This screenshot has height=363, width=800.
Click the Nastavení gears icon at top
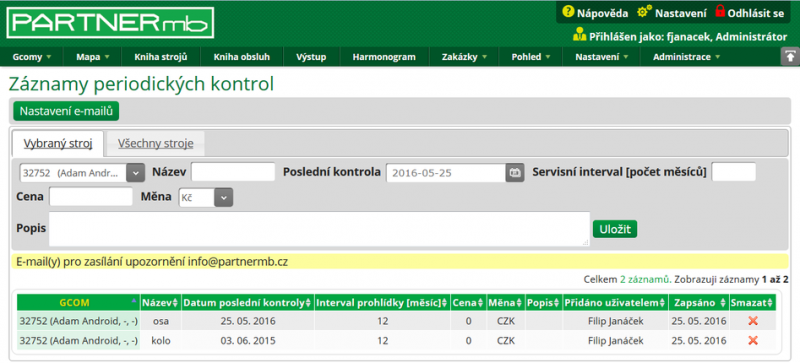point(645,12)
